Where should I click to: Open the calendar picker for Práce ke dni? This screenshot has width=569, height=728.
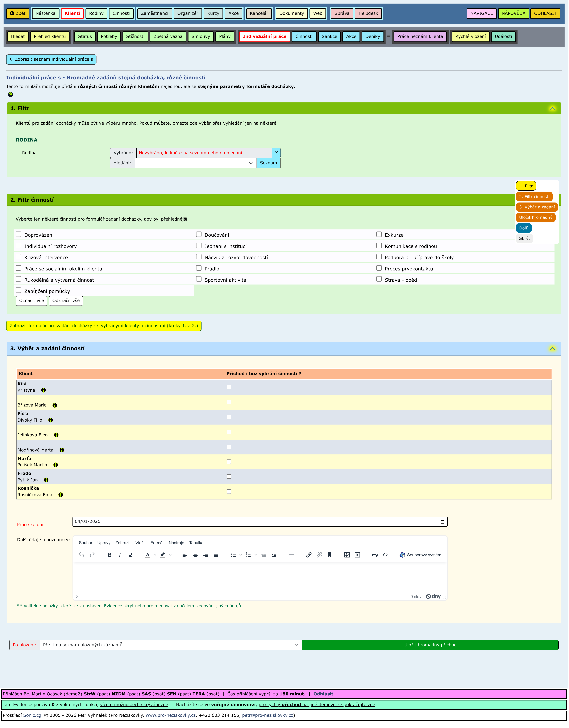(x=442, y=522)
